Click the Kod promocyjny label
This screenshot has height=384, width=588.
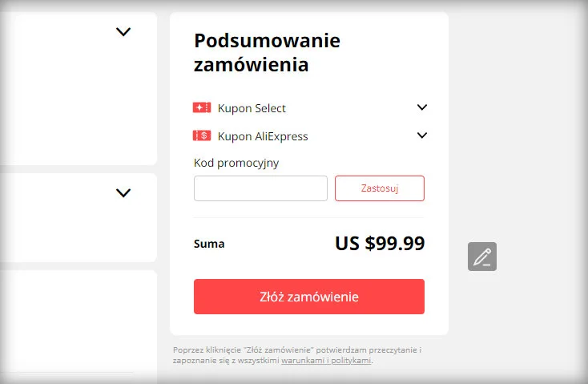pos(236,163)
